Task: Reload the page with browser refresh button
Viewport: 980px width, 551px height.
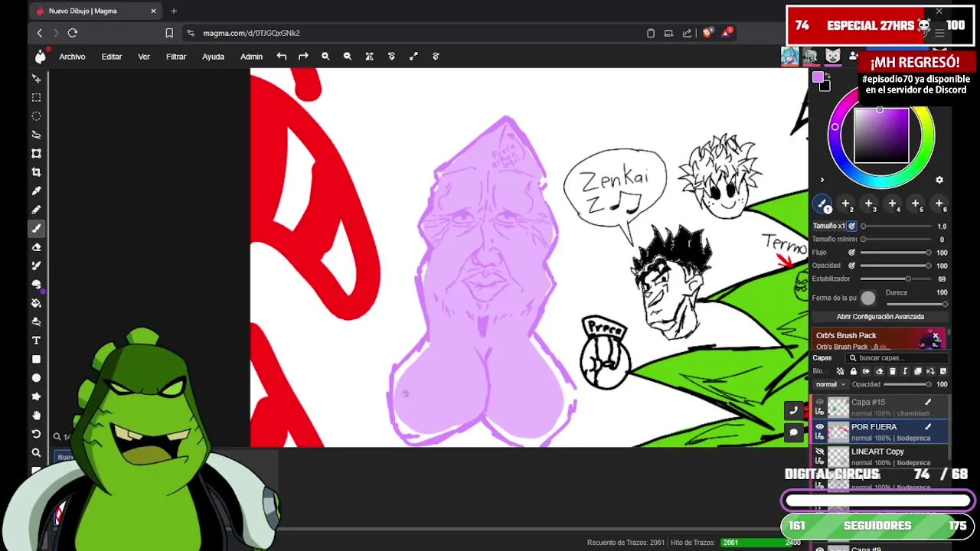Action: coord(73,33)
